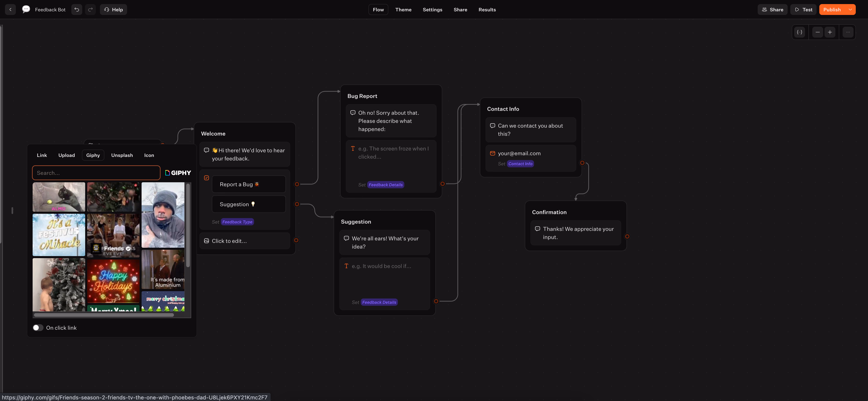868x401 pixels.
Task: Click the Giphy search field
Action: [x=96, y=173]
